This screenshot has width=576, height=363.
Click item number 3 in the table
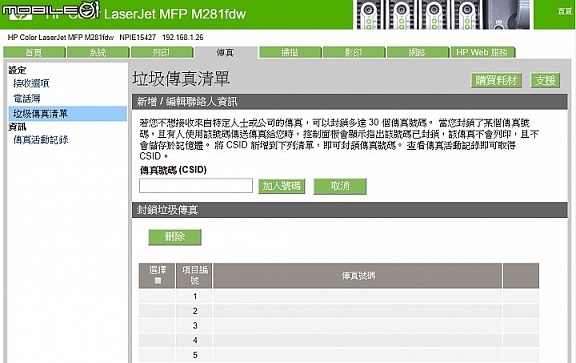(195, 326)
